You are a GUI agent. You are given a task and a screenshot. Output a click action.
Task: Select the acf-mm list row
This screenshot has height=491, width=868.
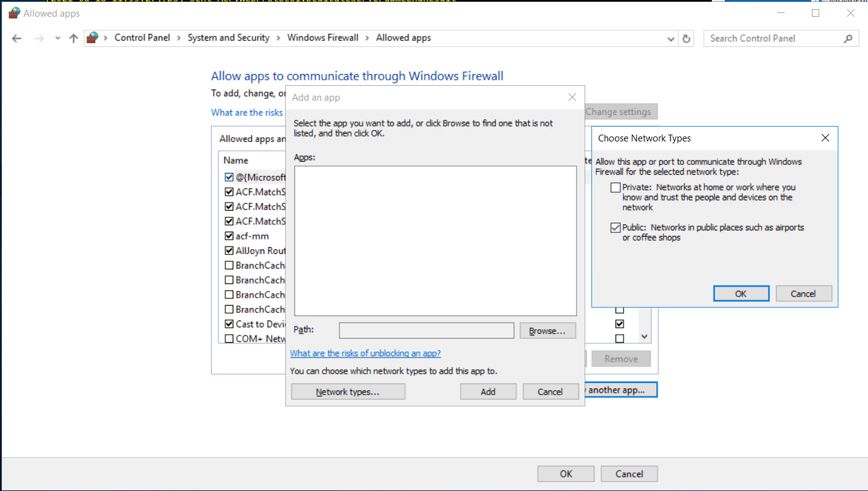(x=252, y=236)
